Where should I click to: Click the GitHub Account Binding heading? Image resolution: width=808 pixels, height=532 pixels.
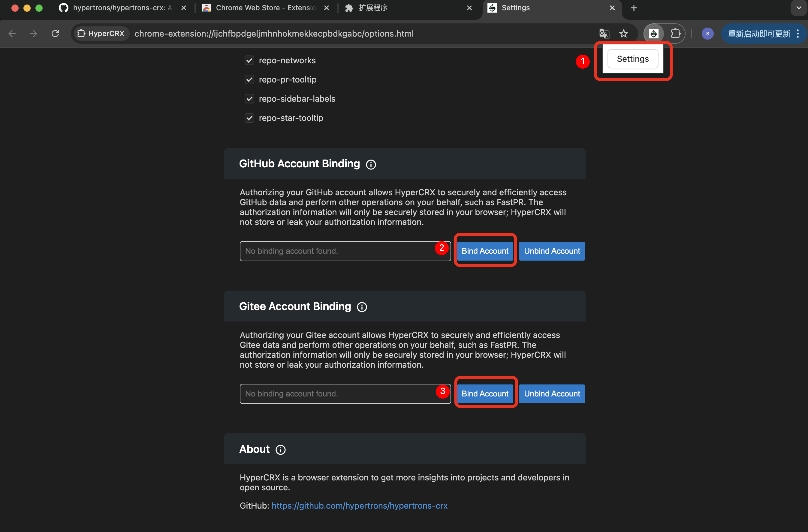[300, 164]
